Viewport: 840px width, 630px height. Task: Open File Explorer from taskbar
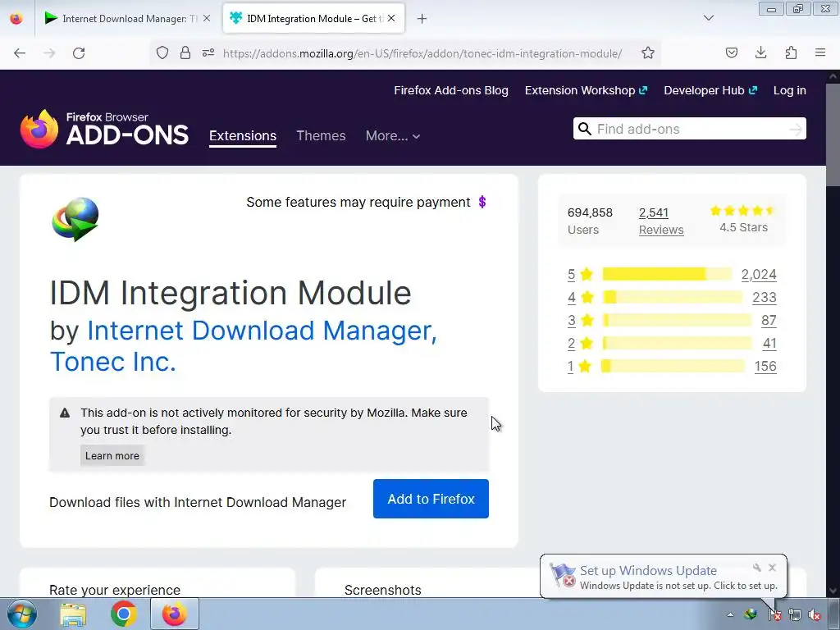[x=73, y=614]
